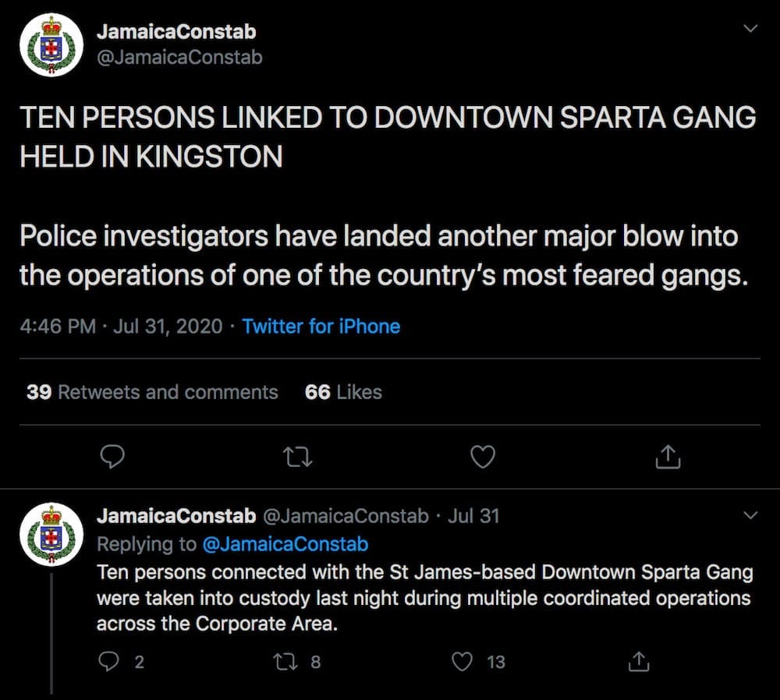Open the JamaicaConstab avatar on the reply
This screenshot has width=780, height=700.
click(x=51, y=535)
